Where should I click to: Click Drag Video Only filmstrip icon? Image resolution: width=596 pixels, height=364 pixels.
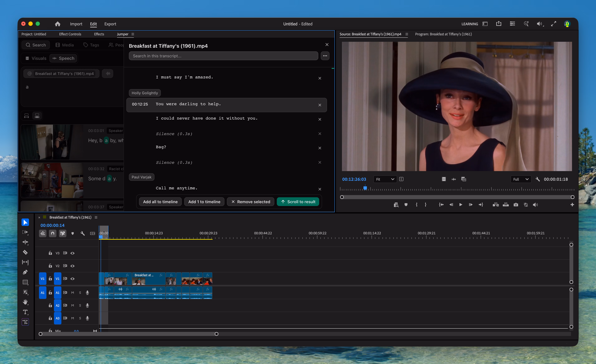[444, 179]
